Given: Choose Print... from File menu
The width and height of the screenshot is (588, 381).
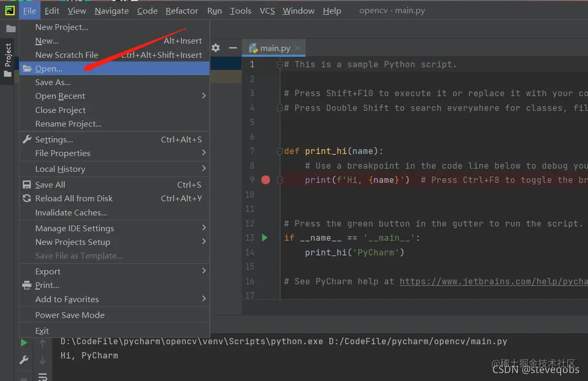Looking at the screenshot, I should point(114,285).
